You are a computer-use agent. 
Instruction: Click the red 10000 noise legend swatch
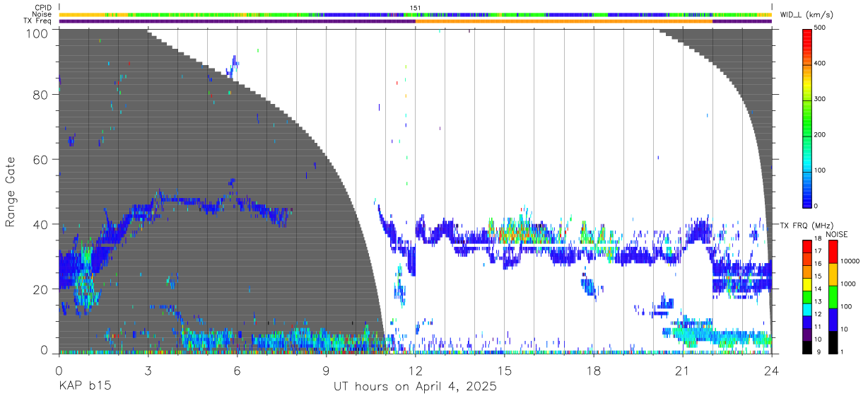[833, 252]
